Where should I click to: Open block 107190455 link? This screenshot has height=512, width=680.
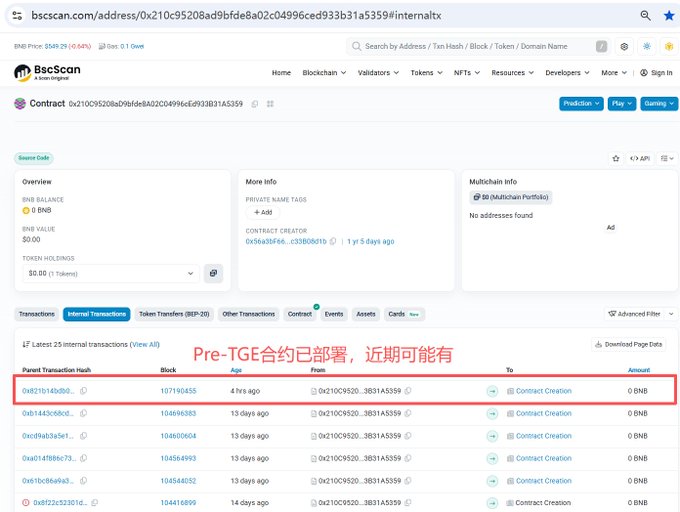click(178, 391)
